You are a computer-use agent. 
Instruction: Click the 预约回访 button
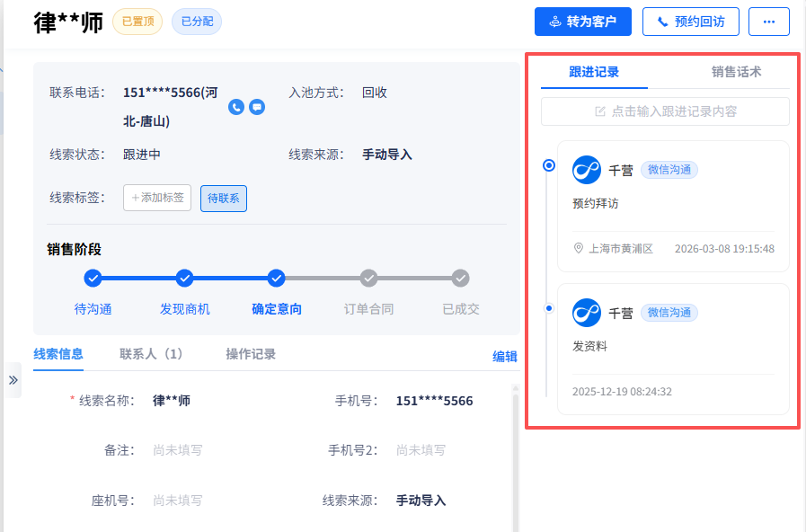pyautogui.click(x=690, y=22)
